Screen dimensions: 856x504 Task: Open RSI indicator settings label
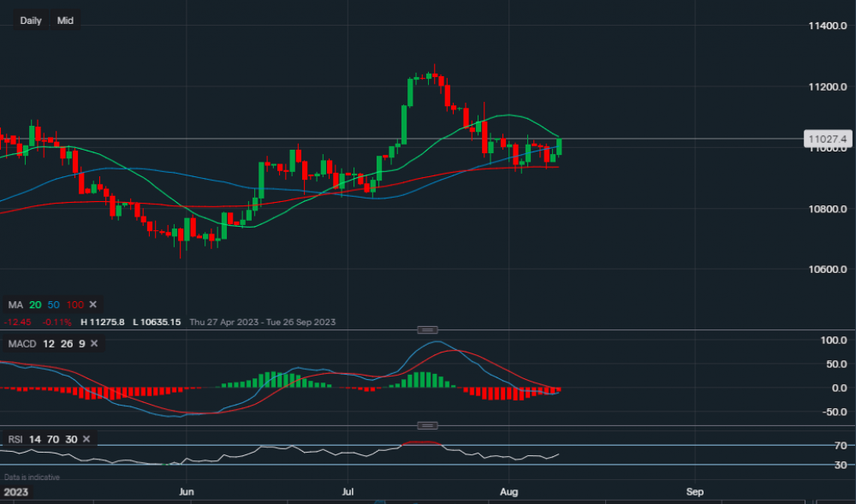[x=15, y=439]
